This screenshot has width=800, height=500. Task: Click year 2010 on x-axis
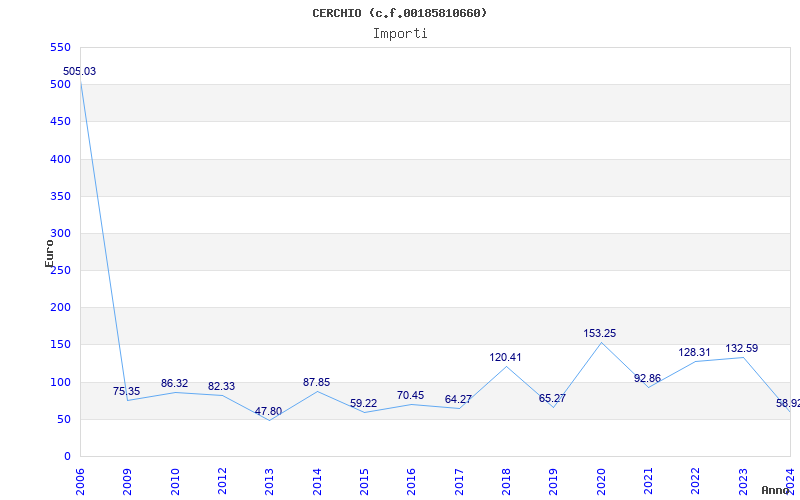coord(175,481)
